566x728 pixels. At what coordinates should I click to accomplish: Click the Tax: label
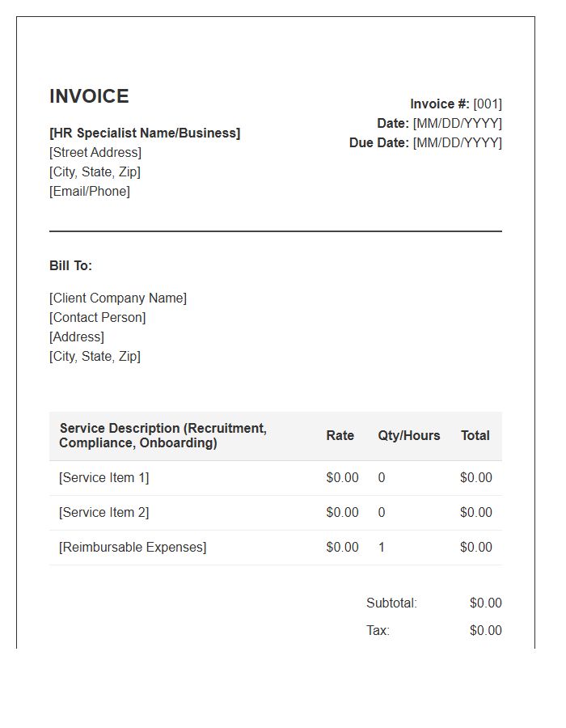coord(378,630)
